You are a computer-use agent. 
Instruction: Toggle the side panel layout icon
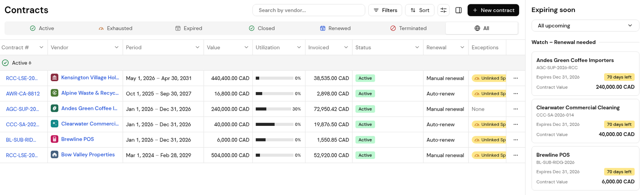pyautogui.click(x=458, y=10)
